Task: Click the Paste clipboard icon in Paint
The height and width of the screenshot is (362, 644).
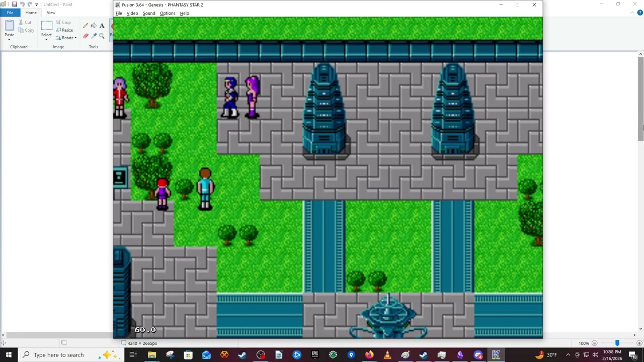Action: click(9, 25)
